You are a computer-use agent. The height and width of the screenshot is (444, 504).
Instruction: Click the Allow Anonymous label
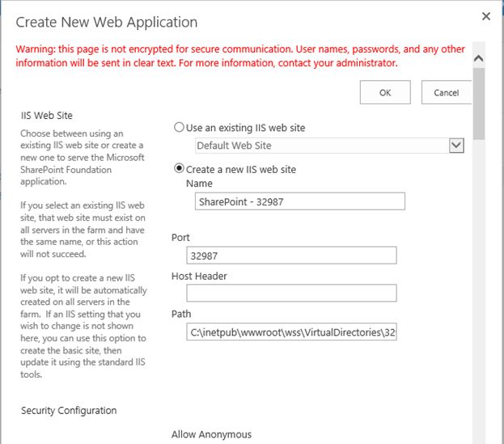click(x=211, y=434)
